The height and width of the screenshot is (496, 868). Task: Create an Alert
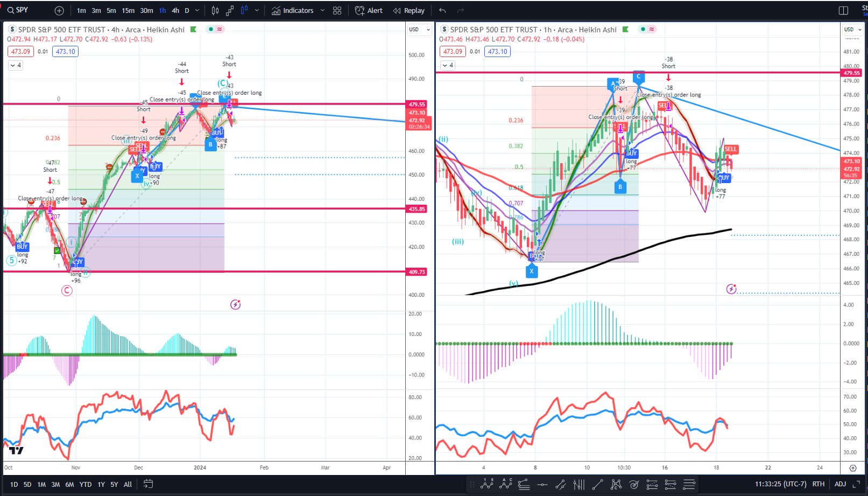369,11
